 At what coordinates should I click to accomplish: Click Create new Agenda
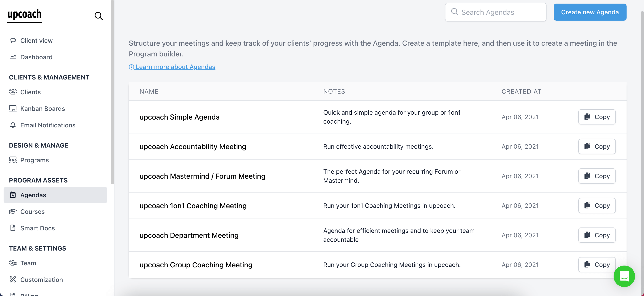tap(590, 12)
